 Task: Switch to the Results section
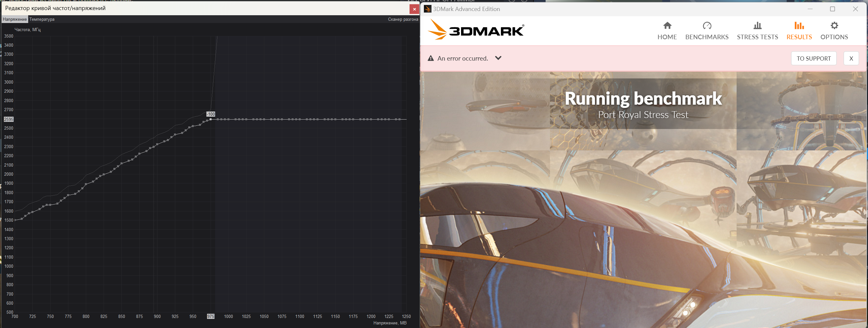pos(799,31)
